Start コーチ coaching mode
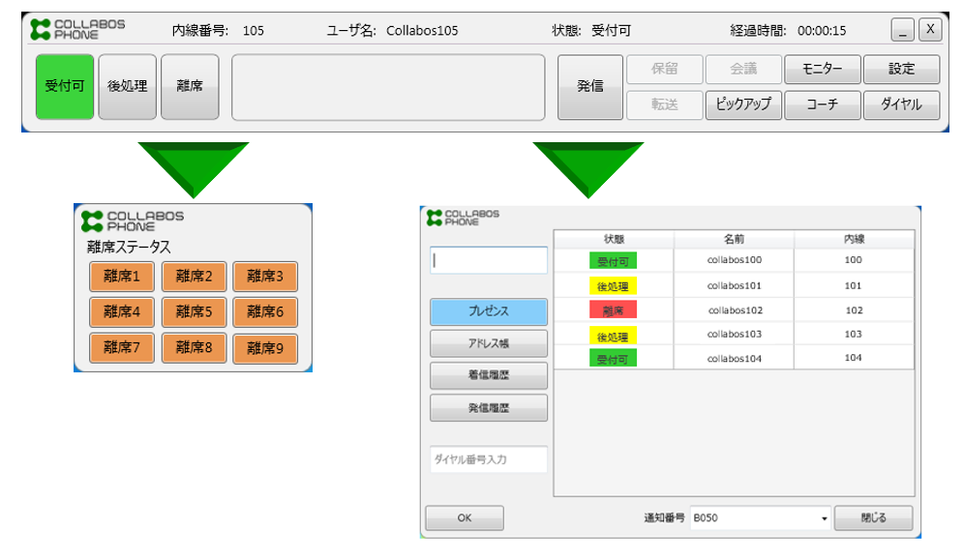The height and width of the screenshot is (560, 963). pos(822,104)
